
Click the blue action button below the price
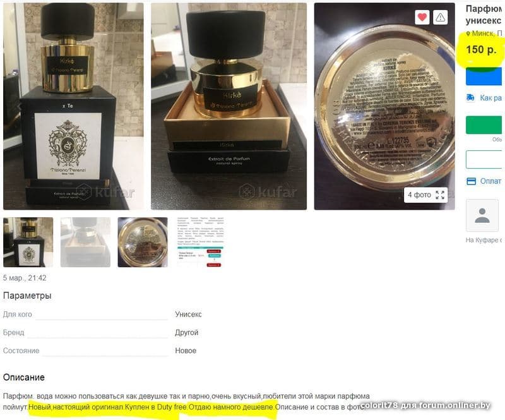tap(484, 76)
